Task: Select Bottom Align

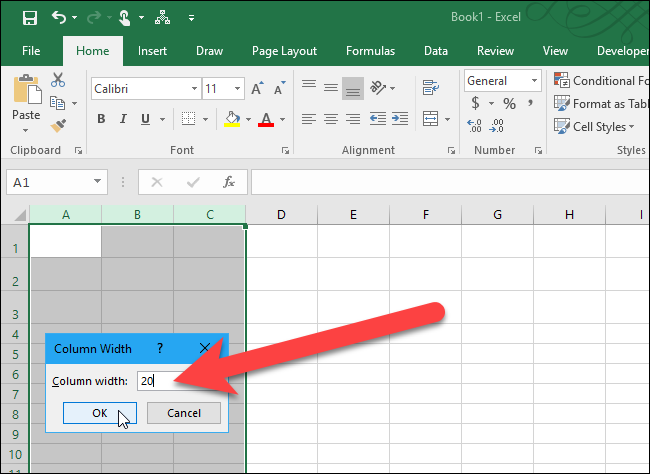Action: [x=353, y=88]
